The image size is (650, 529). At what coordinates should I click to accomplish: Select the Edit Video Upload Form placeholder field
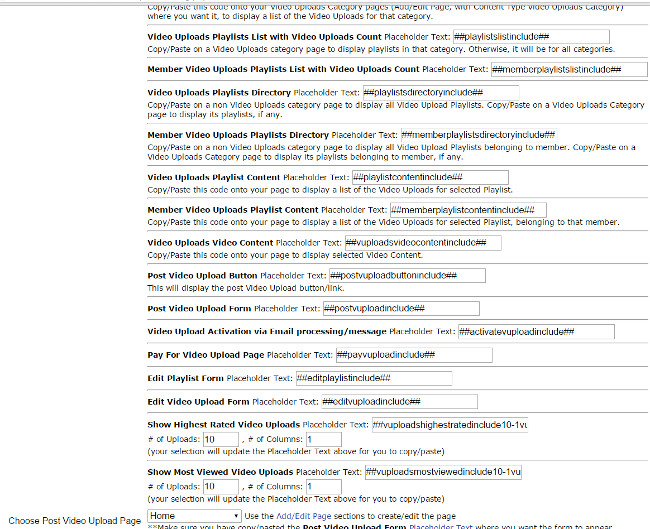coord(400,401)
